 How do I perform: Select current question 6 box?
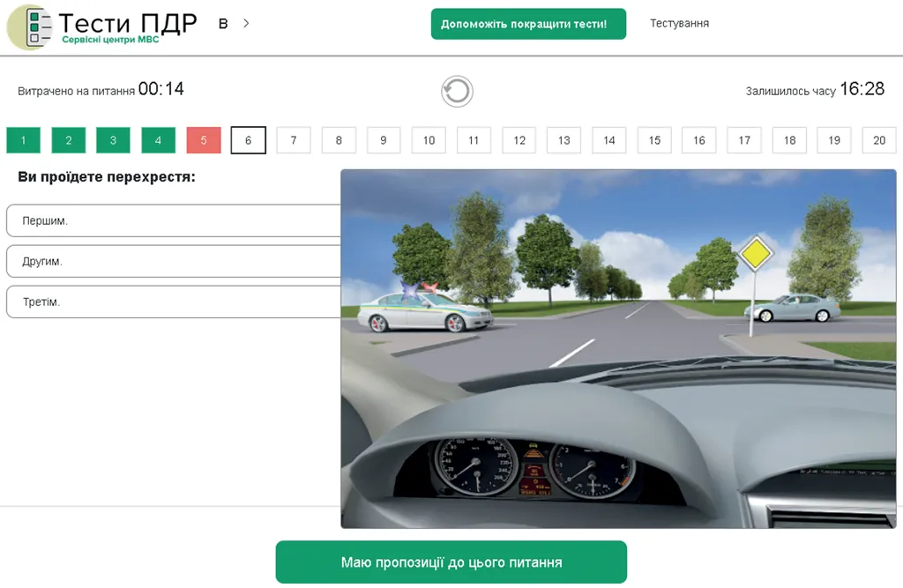pos(249,140)
